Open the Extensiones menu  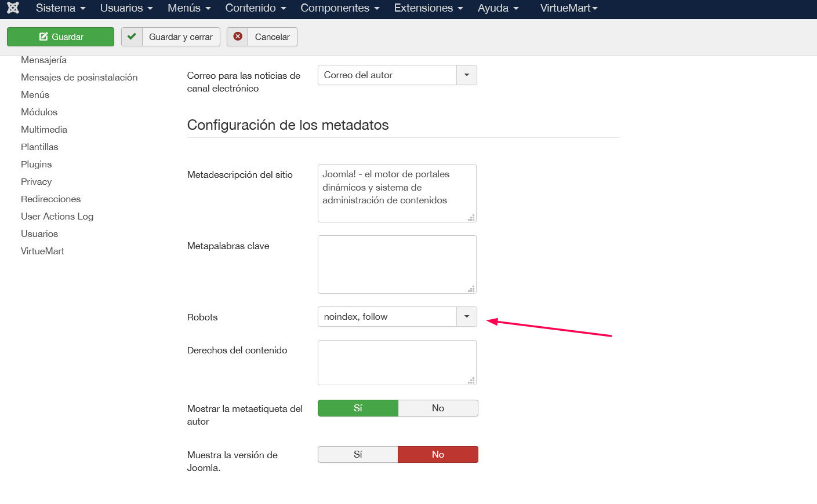click(429, 8)
